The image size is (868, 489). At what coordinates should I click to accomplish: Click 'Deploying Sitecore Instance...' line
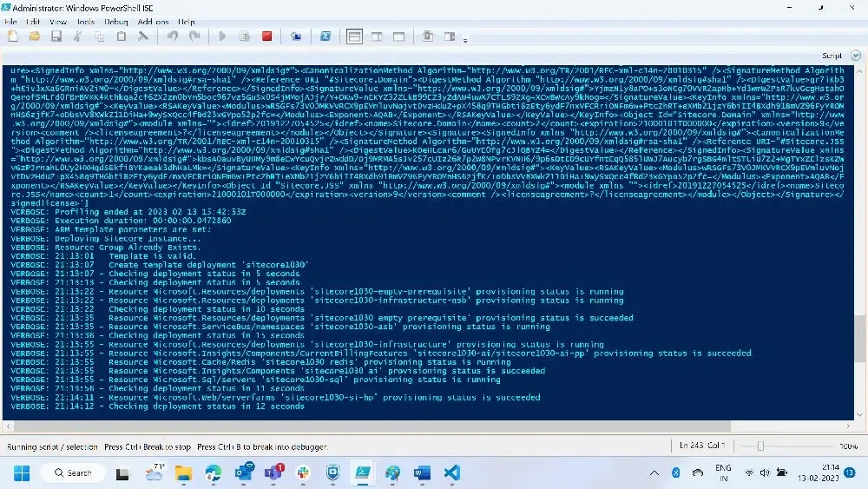106,239
